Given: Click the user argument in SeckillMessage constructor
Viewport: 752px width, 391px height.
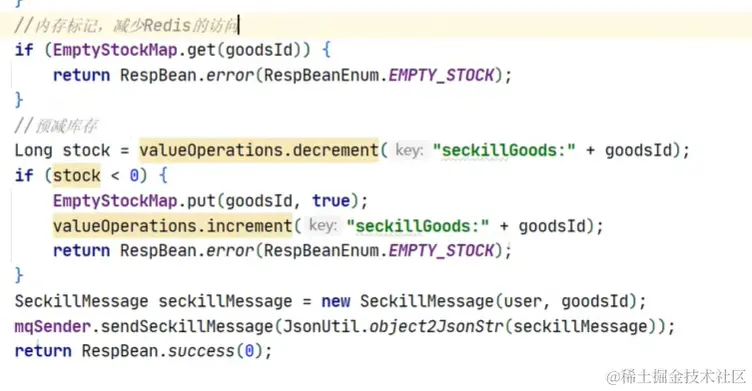Looking at the screenshot, I should (522, 301).
